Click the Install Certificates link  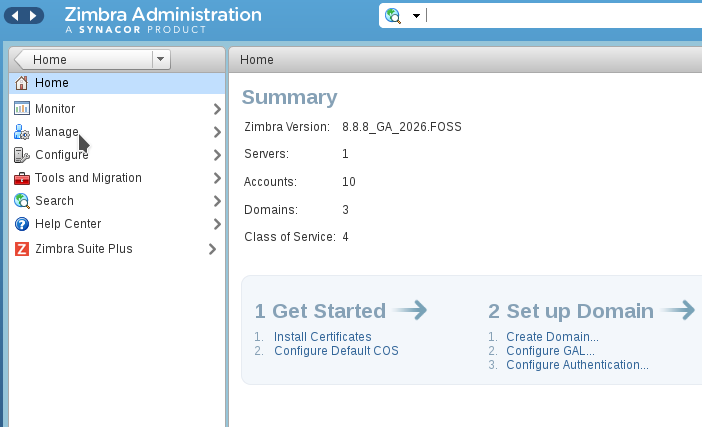pyautogui.click(x=323, y=337)
